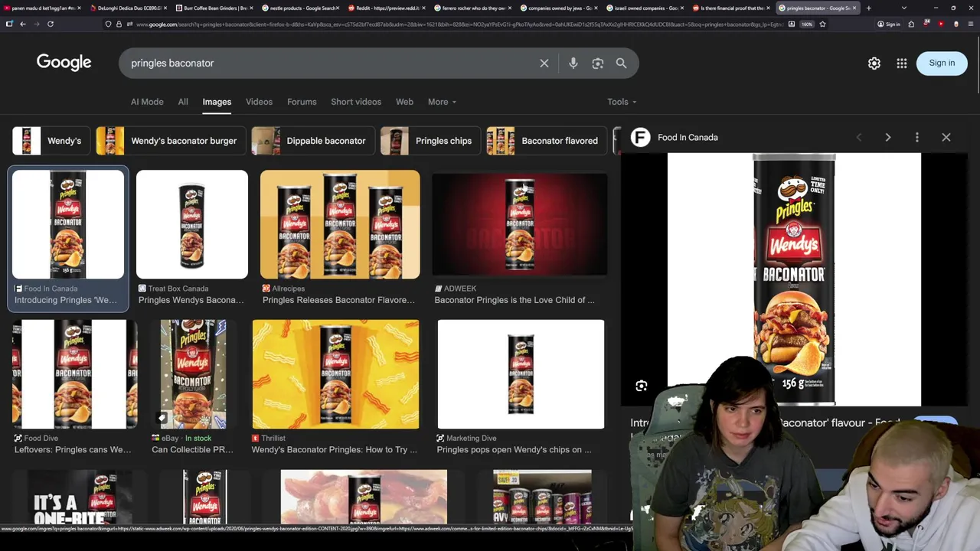The width and height of the screenshot is (980, 551).
Task: Click the browser Forward arrow
Action: point(36,24)
